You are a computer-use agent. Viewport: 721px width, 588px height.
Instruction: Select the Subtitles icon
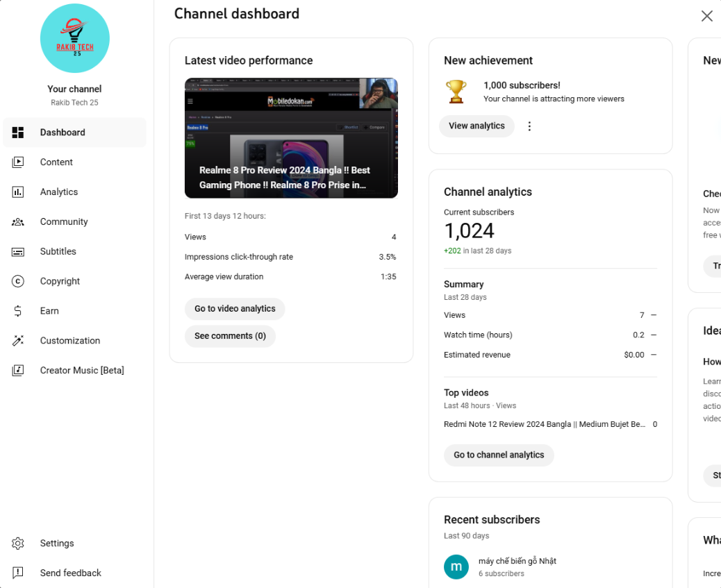[18, 251]
